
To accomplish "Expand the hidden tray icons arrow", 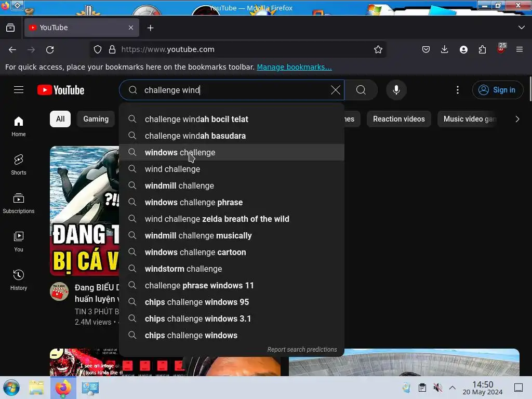I will pos(453,388).
